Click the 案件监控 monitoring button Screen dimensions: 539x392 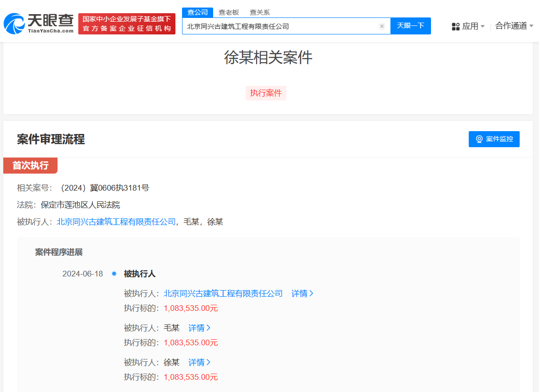[x=494, y=139]
